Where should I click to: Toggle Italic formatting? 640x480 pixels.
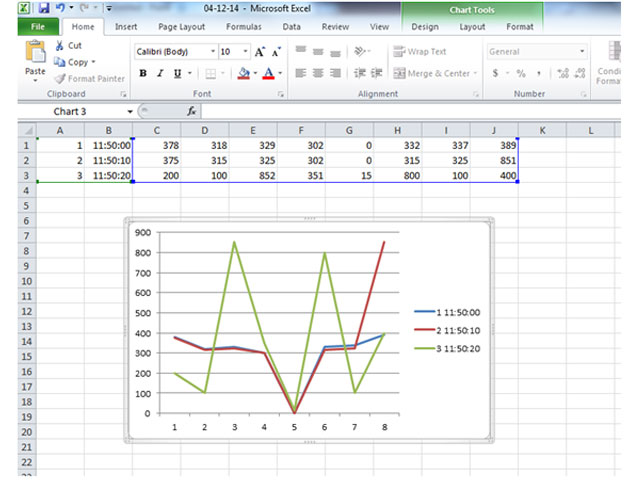click(160, 73)
